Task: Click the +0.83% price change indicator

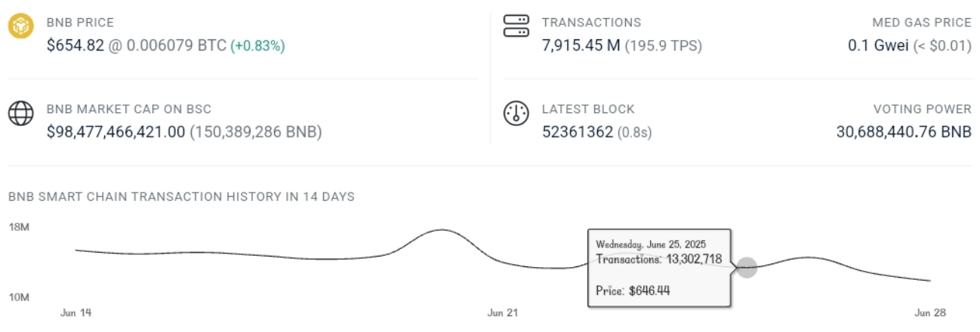Action: point(257,45)
